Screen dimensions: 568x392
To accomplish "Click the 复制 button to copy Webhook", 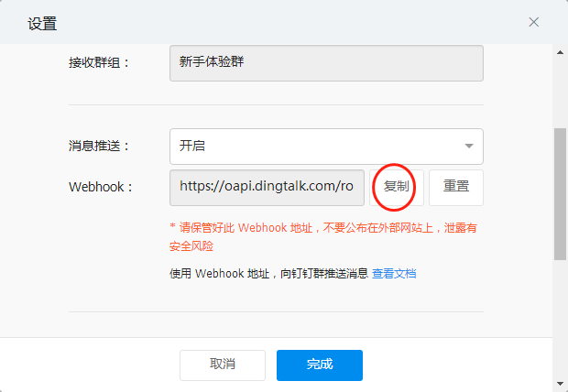I will [x=397, y=188].
